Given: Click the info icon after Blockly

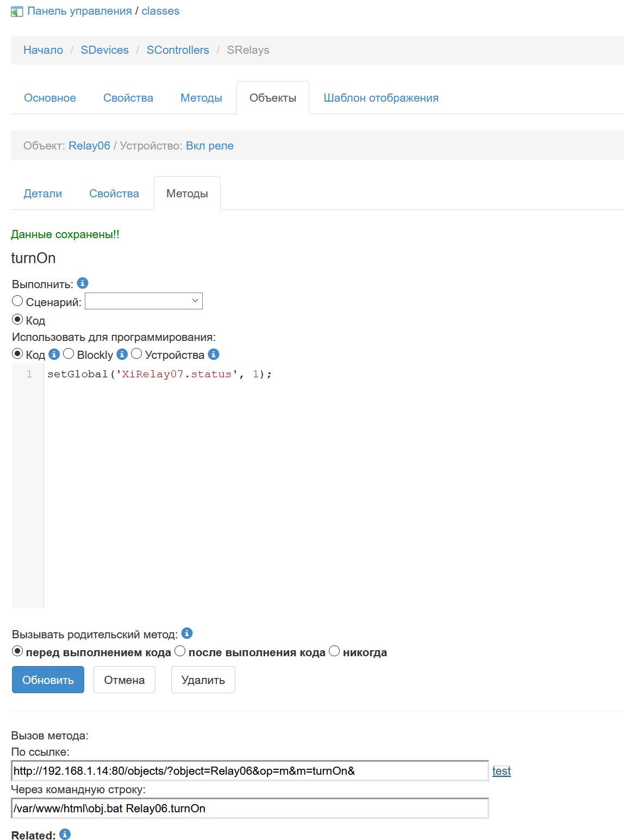Looking at the screenshot, I should 122,354.
